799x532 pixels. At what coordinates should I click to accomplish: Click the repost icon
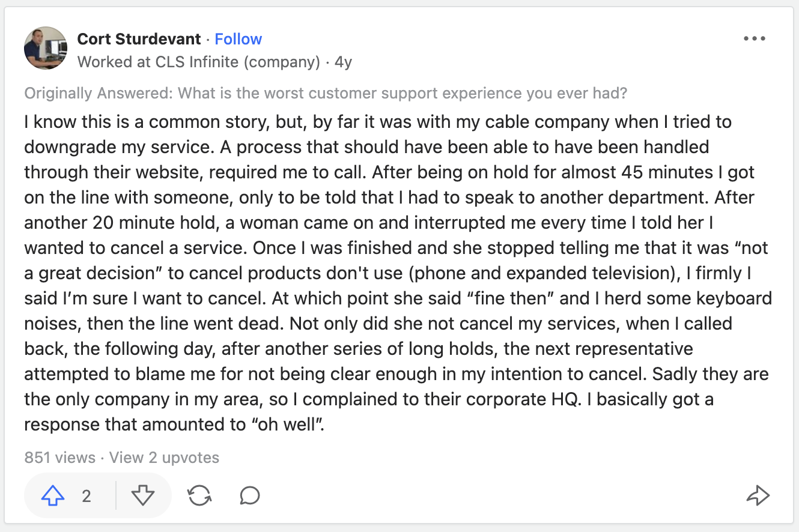(x=200, y=495)
